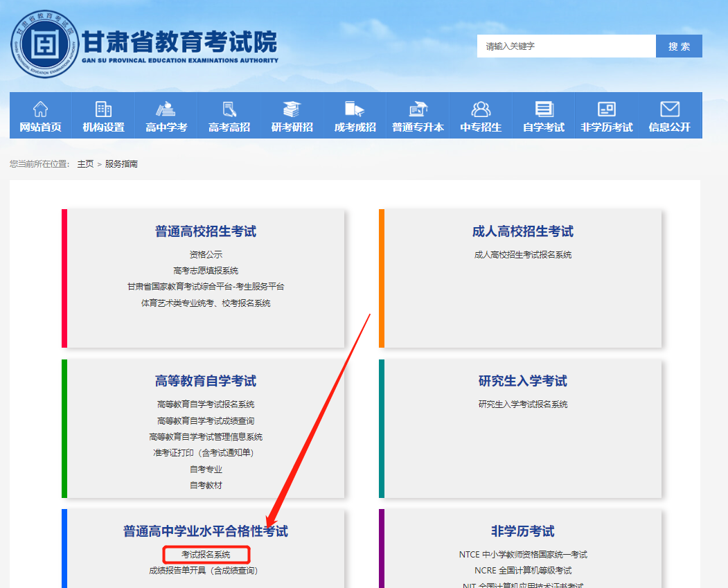Viewport: 728px width, 588px height.
Task: Click the 搜索 search button
Action: [x=679, y=46]
